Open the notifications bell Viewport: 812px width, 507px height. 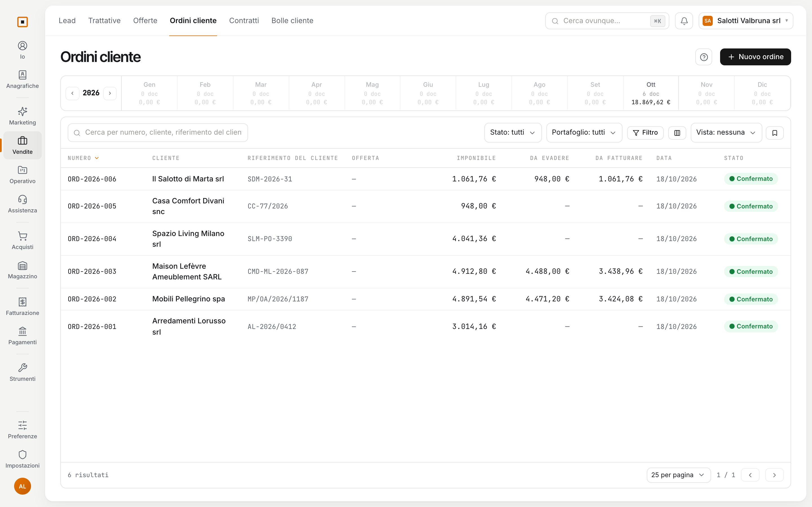[684, 21]
